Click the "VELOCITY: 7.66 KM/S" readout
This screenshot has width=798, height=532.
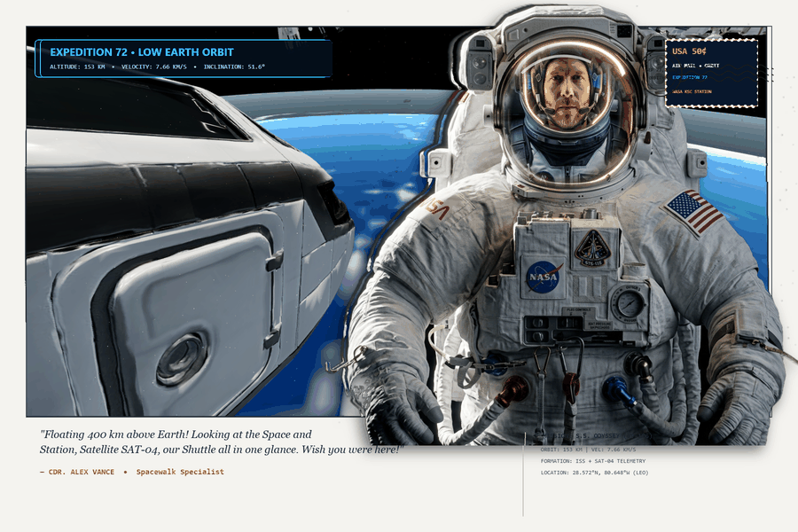[153, 66]
